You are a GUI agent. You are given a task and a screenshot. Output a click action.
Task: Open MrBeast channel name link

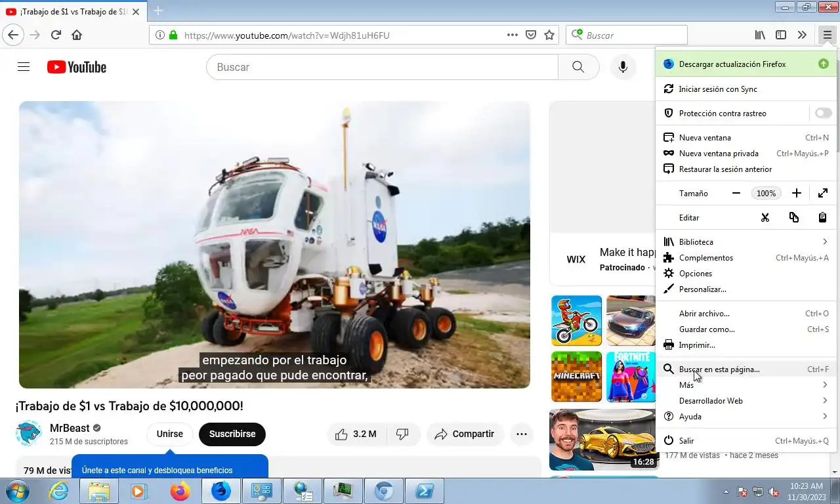point(70,428)
